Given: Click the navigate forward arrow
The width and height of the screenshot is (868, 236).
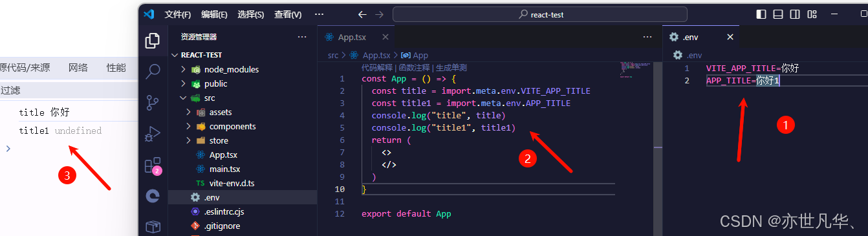Looking at the screenshot, I should coord(379,14).
